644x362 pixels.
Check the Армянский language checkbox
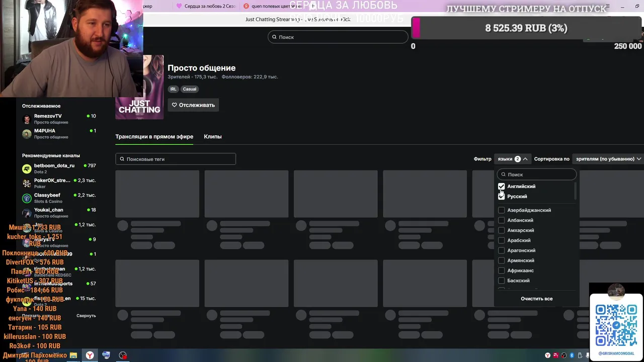click(x=501, y=260)
